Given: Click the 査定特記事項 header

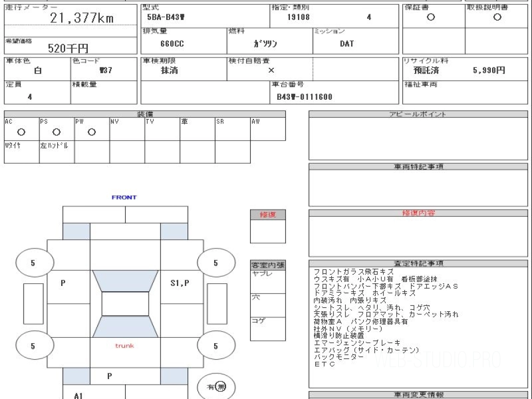Looking at the screenshot, I should (x=419, y=263).
